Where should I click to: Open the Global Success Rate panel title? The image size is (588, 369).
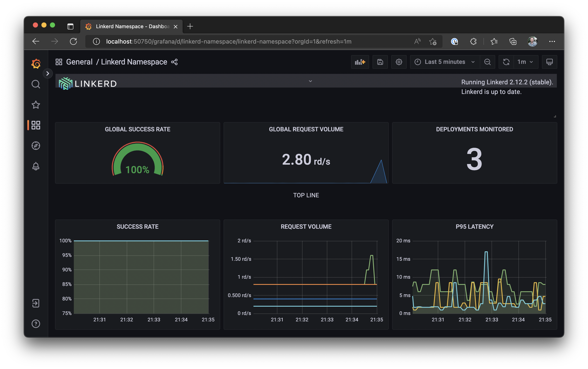[137, 129]
